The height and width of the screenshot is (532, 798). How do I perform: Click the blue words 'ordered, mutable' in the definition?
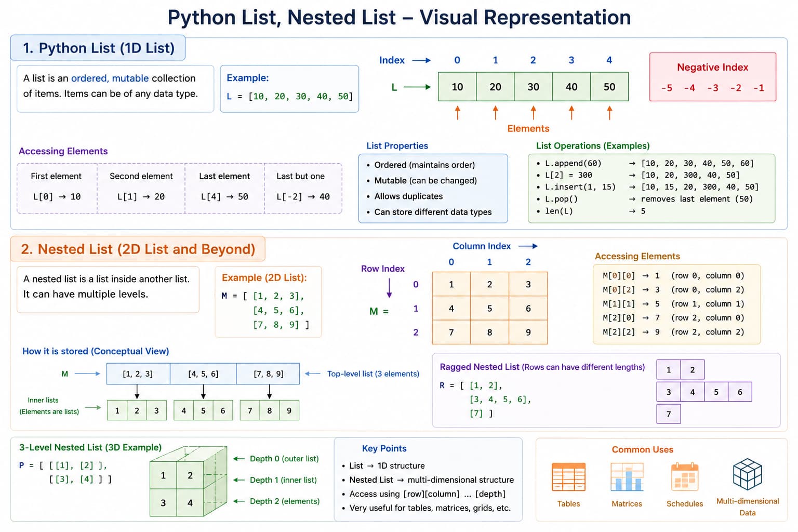pos(110,78)
